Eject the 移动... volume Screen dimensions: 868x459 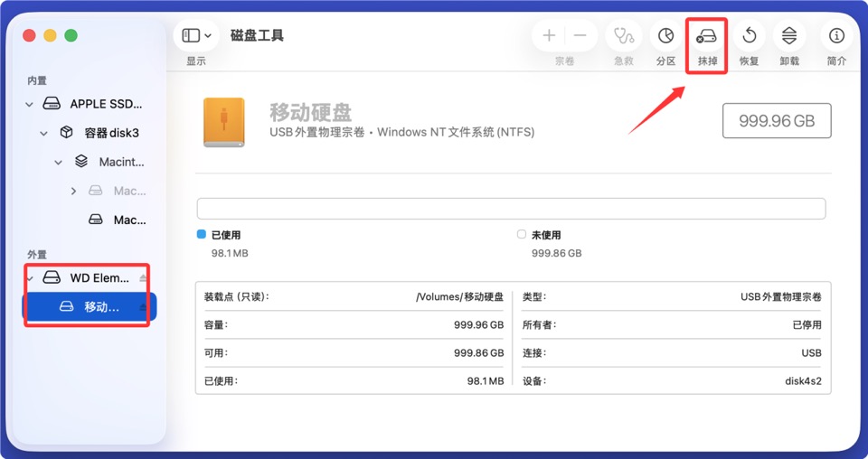click(144, 307)
